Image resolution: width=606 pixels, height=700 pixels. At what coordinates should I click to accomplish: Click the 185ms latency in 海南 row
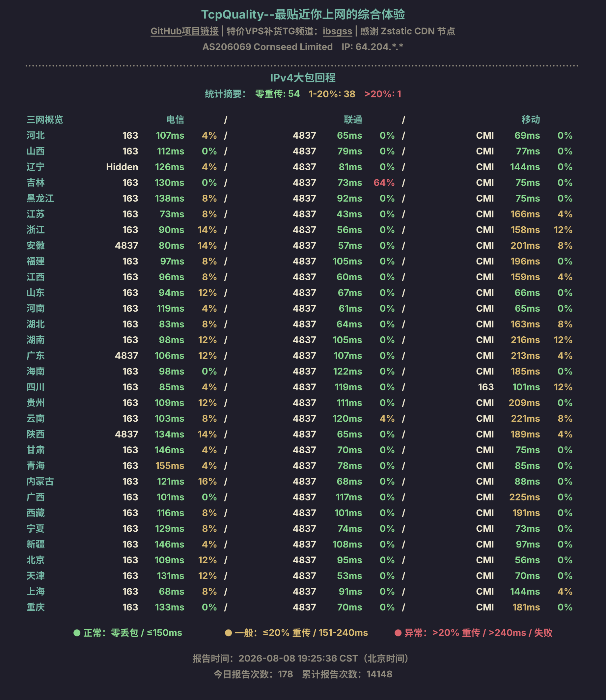click(x=525, y=371)
